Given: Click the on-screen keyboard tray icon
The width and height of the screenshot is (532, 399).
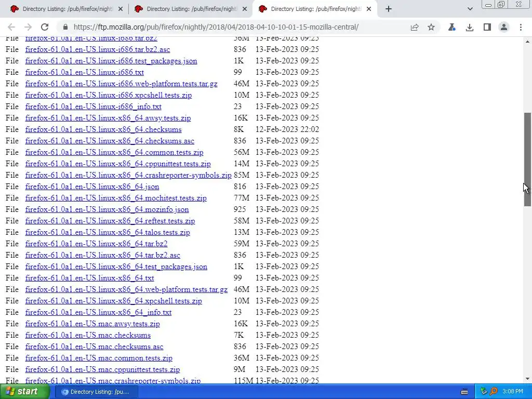Looking at the screenshot, I should [x=464, y=392].
